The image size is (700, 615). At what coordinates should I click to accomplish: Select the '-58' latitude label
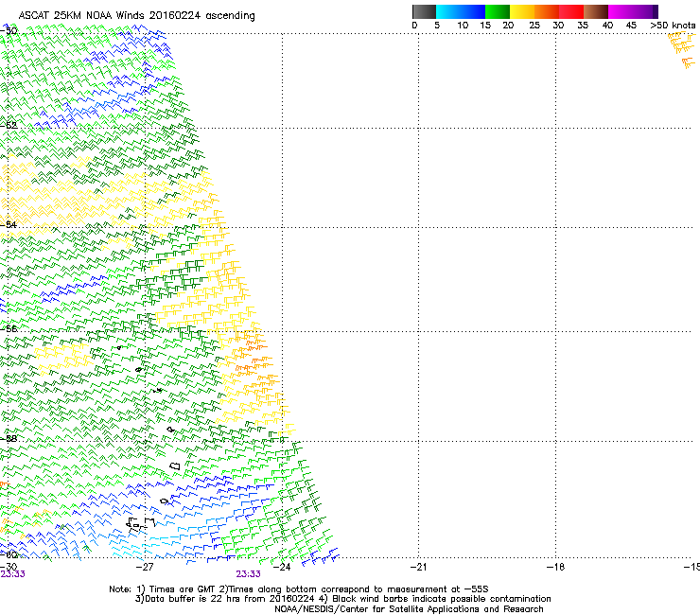(9, 438)
